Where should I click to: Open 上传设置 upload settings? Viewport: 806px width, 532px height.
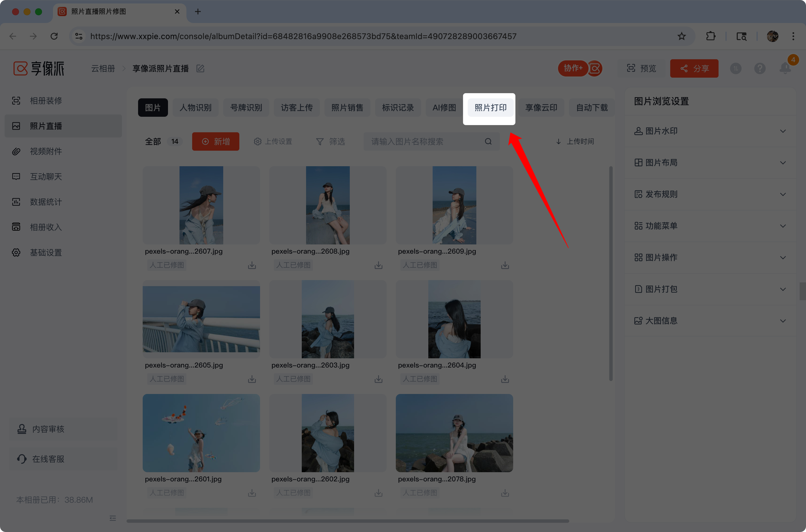pyautogui.click(x=273, y=141)
